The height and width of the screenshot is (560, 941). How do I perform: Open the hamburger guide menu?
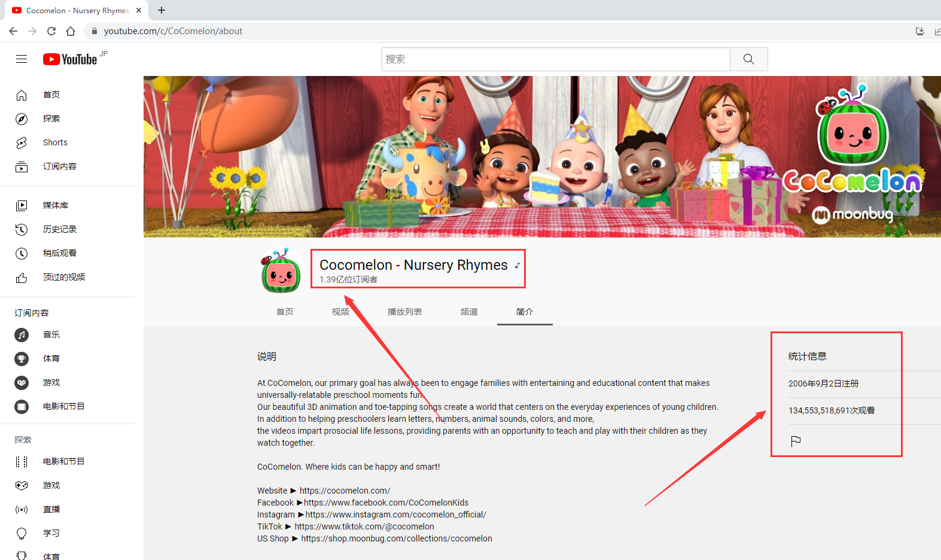click(22, 59)
